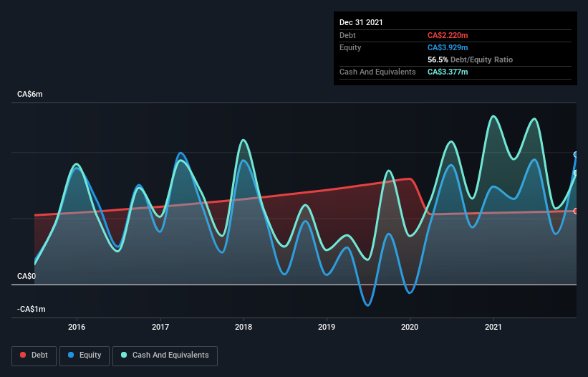Image resolution: width=588 pixels, height=377 pixels.
Task: Click the CA$2.220m debt value
Action: [x=448, y=35]
